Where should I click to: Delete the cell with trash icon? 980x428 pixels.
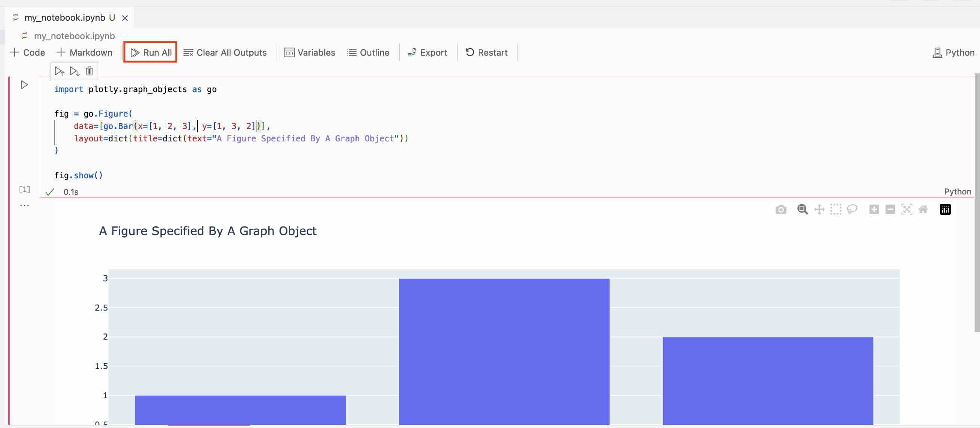89,71
